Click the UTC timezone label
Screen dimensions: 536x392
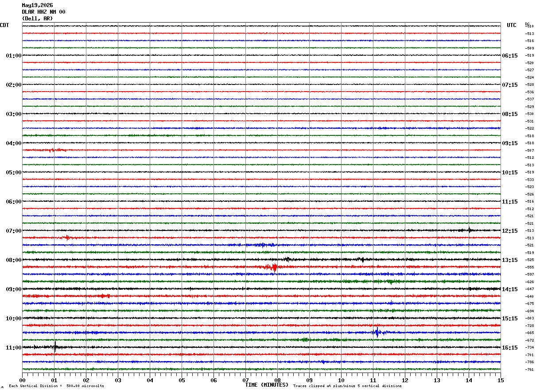click(512, 25)
